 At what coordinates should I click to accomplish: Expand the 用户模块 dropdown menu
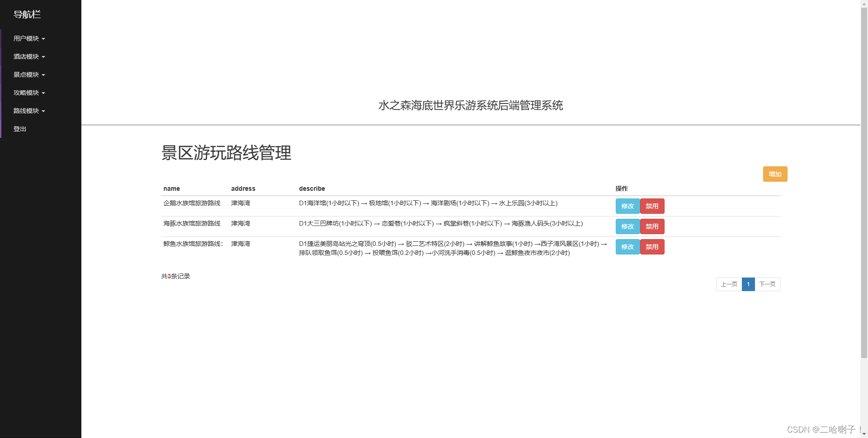[29, 38]
